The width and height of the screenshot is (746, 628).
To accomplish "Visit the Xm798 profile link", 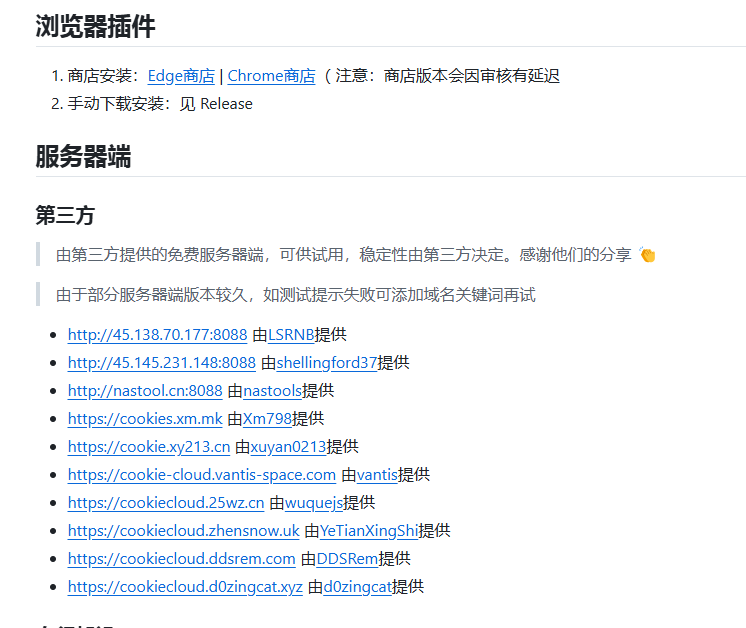I will tap(267, 419).
